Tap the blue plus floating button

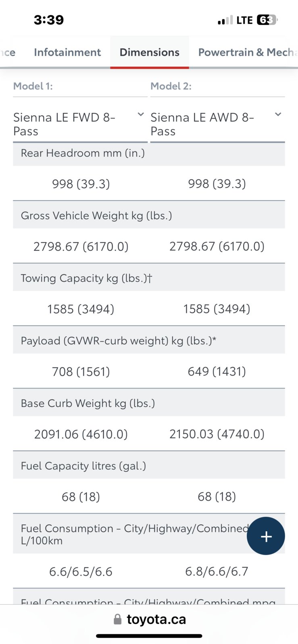[x=266, y=536]
